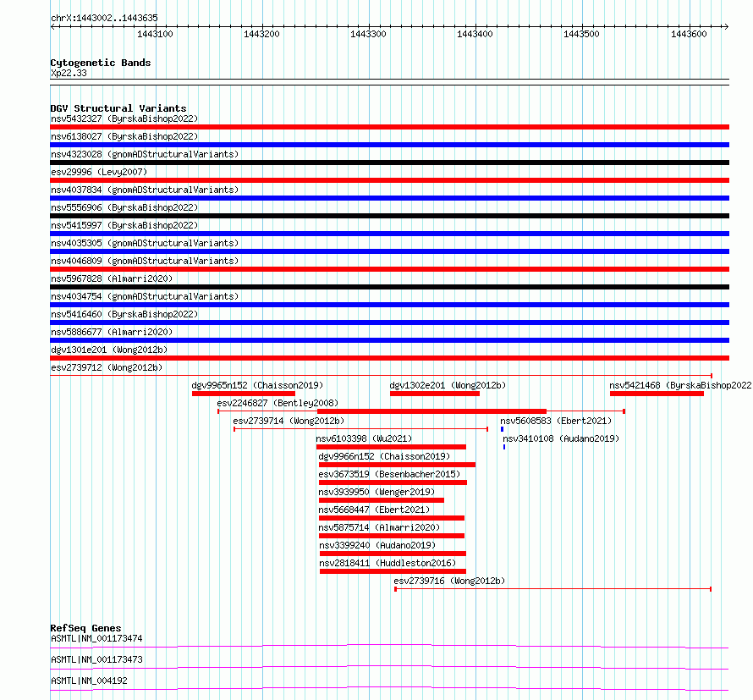Select the dgv1302e201 (Wong2012b) label
This screenshot has width=753, height=700.
pyautogui.click(x=448, y=385)
